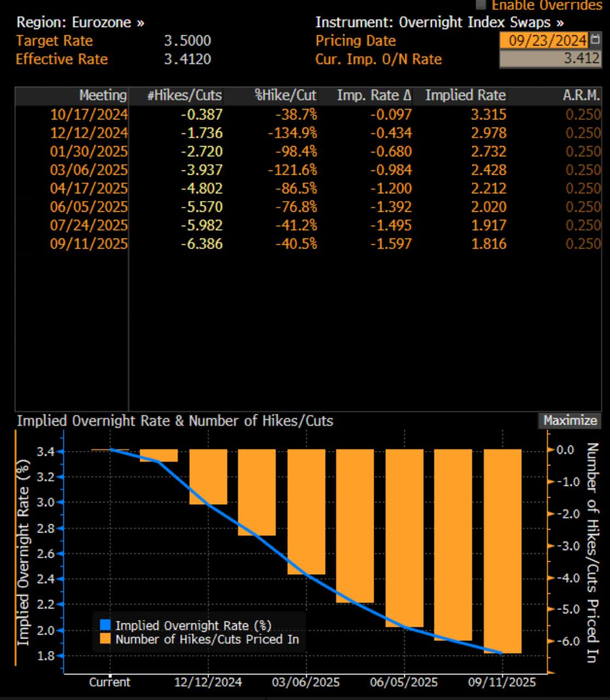This screenshot has height=700, width=610.
Task: Click the Imp. Rate Δ column header
Action: click(x=374, y=95)
